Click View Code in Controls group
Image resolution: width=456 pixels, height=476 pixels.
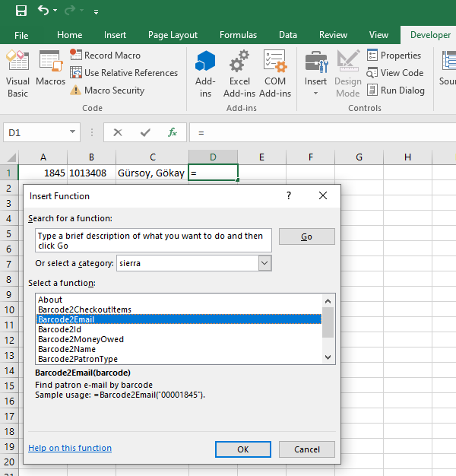point(394,73)
